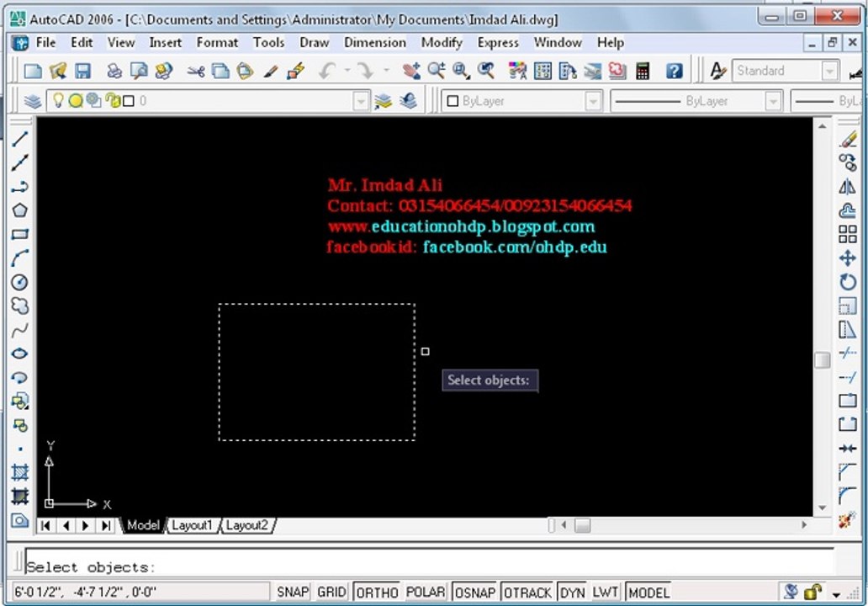Toggle SNAP mode in status bar
This screenshot has width=868, height=606.
(293, 593)
